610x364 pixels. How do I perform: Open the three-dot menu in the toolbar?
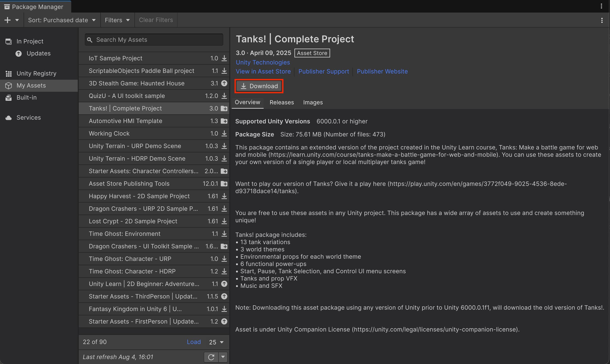[602, 20]
